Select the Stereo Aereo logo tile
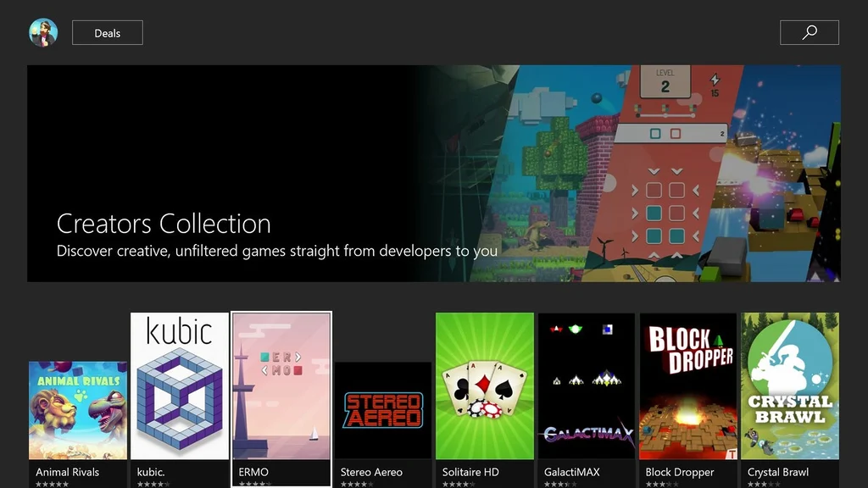 point(383,410)
